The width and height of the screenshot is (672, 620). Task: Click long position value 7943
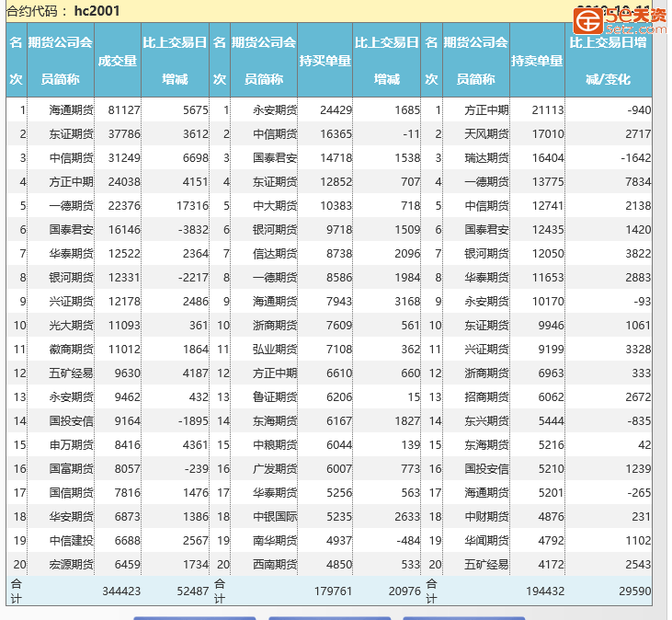click(x=339, y=302)
